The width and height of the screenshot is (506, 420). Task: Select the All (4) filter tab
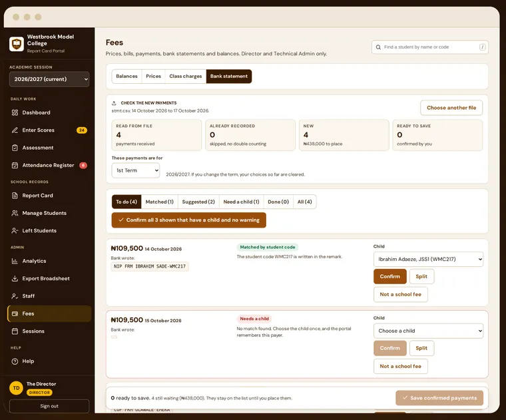[305, 202]
